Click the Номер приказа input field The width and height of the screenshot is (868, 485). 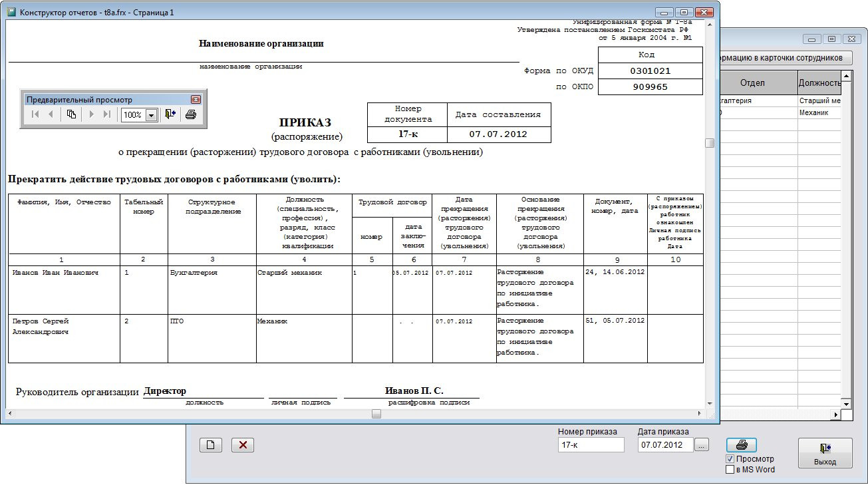tap(591, 445)
